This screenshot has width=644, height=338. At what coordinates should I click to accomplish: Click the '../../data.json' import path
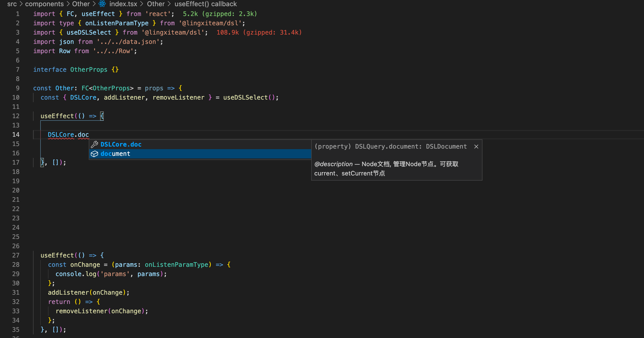point(128,42)
